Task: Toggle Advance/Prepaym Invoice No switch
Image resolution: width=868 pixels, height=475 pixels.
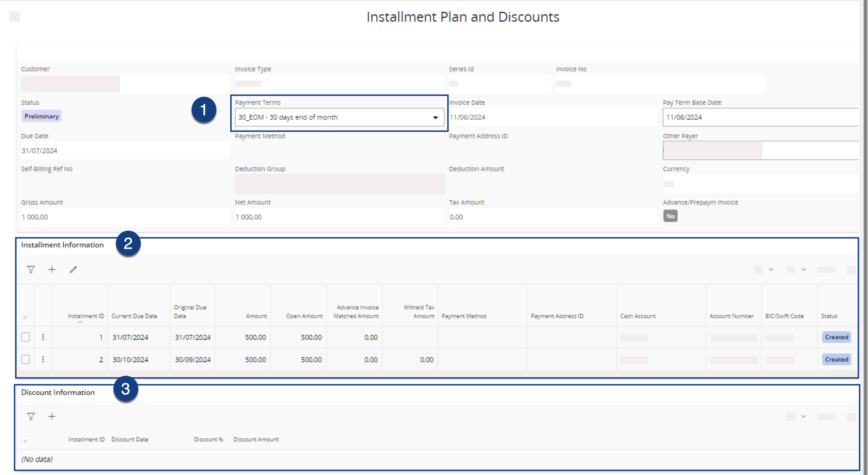Action: 670,216
